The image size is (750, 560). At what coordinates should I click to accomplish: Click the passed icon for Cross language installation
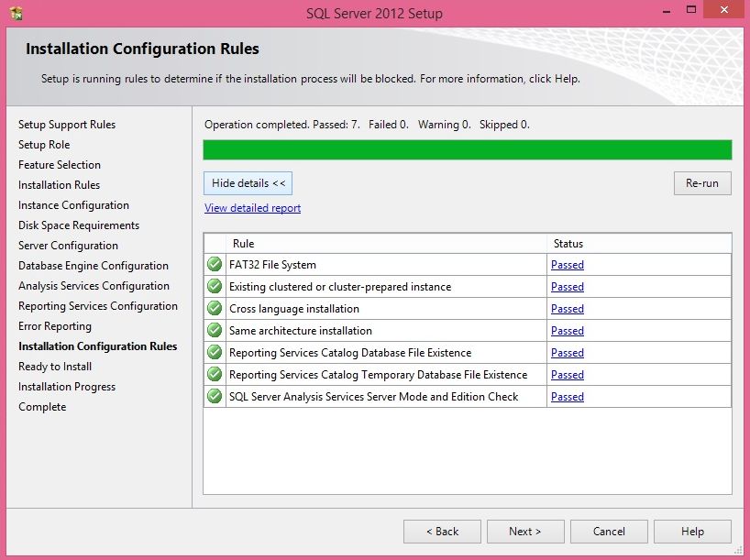[214, 308]
